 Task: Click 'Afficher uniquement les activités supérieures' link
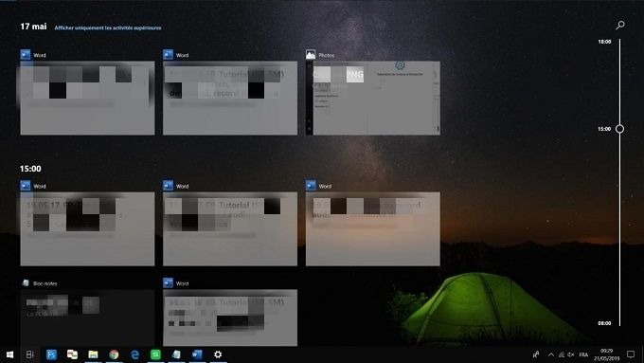108,27
